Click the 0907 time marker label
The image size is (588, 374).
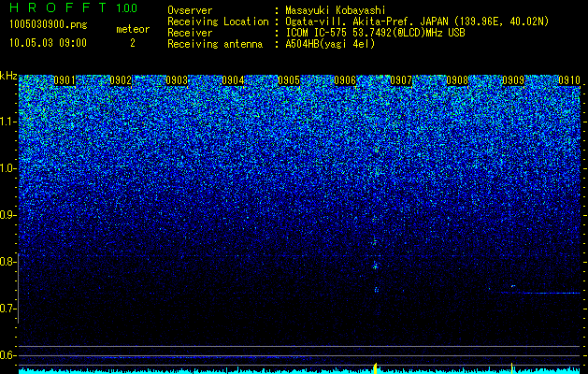click(x=401, y=80)
